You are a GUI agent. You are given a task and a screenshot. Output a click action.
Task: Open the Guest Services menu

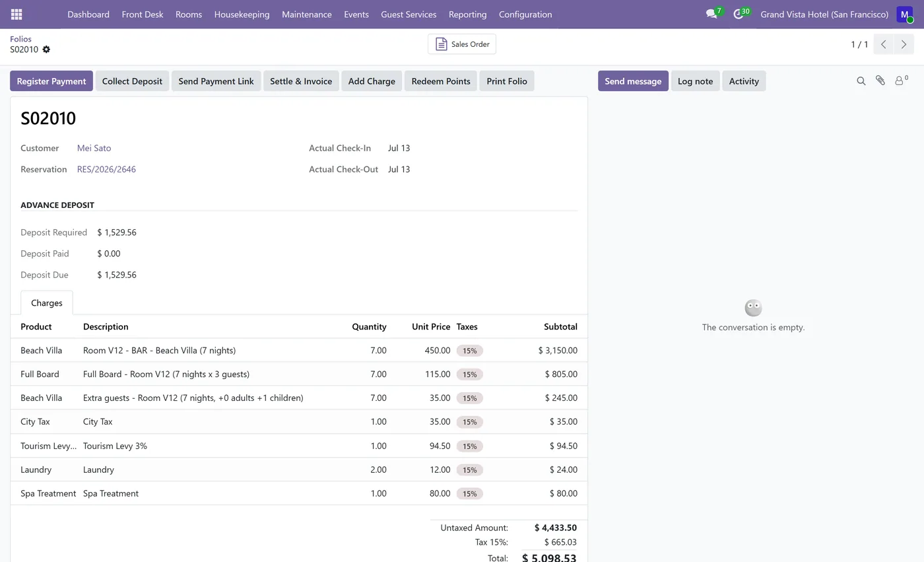click(x=409, y=14)
